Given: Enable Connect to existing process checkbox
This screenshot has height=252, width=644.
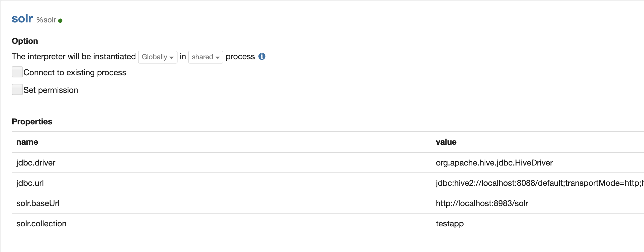Looking at the screenshot, I should click(17, 72).
